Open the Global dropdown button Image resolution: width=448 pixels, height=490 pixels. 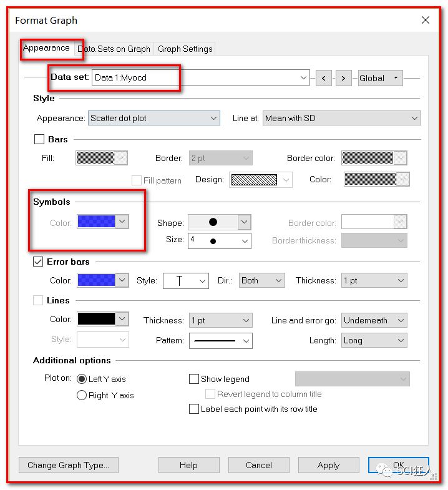(380, 78)
